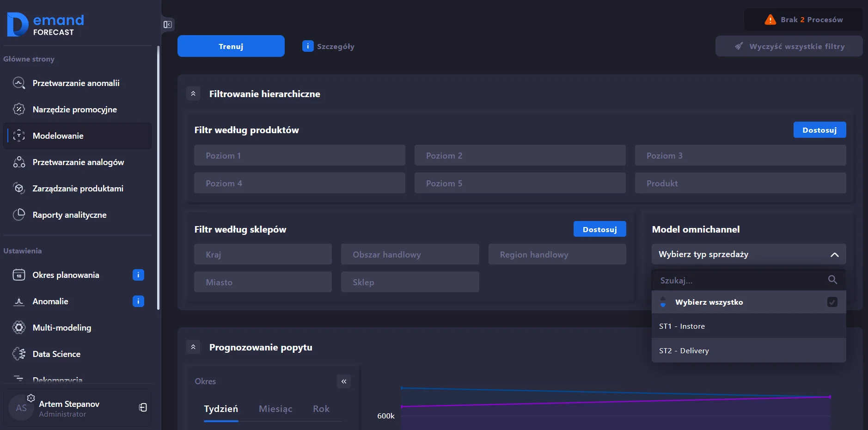Screen dimensions: 868x430
Task: Open Raporty analityczne in the sidebar
Action: tap(69, 215)
